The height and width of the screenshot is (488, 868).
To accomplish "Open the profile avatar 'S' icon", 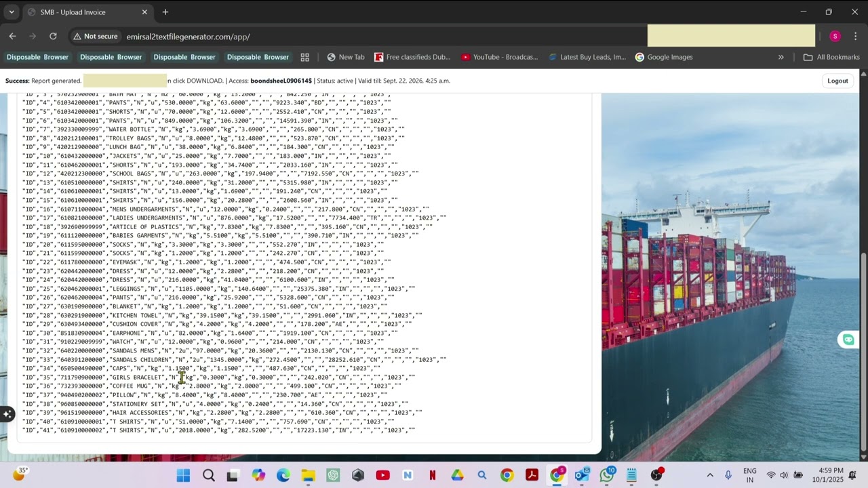I will pos(835,37).
